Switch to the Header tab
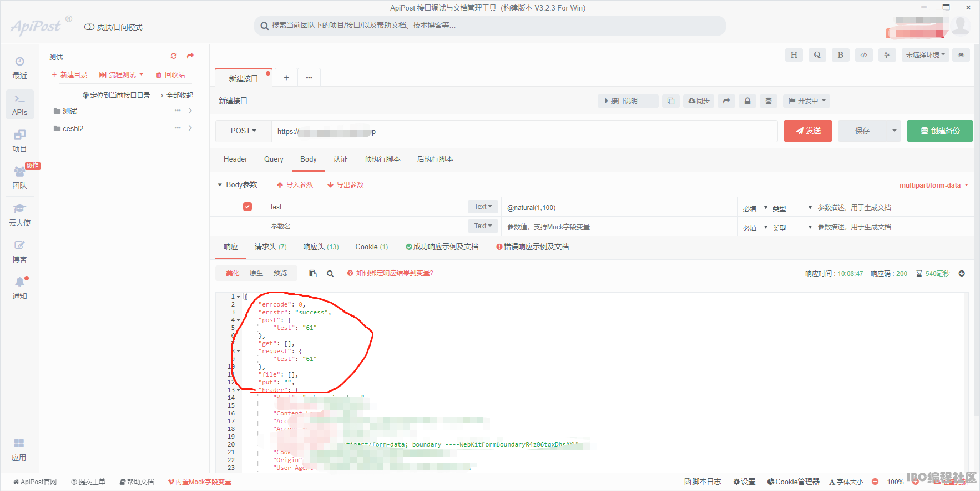This screenshot has height=491, width=980. click(x=235, y=159)
